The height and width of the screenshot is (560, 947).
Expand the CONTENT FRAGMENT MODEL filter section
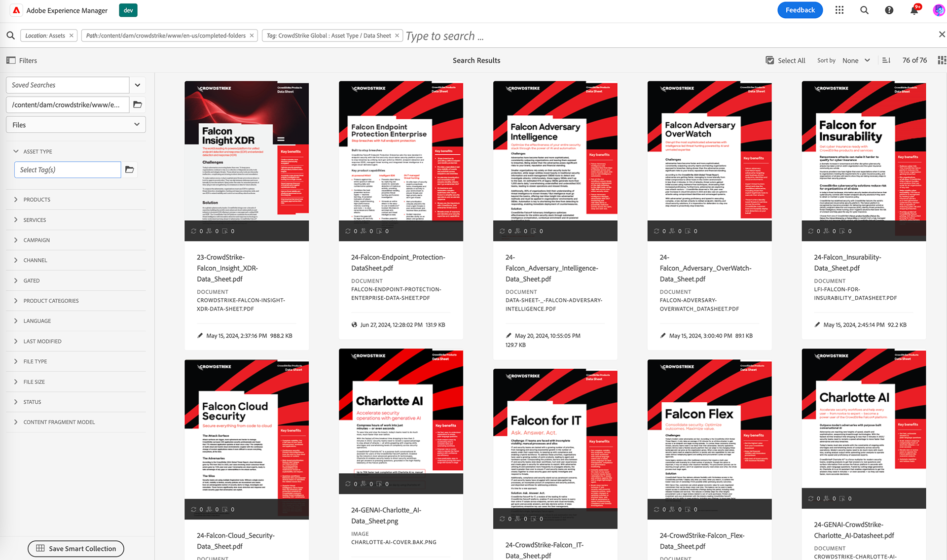coord(16,422)
